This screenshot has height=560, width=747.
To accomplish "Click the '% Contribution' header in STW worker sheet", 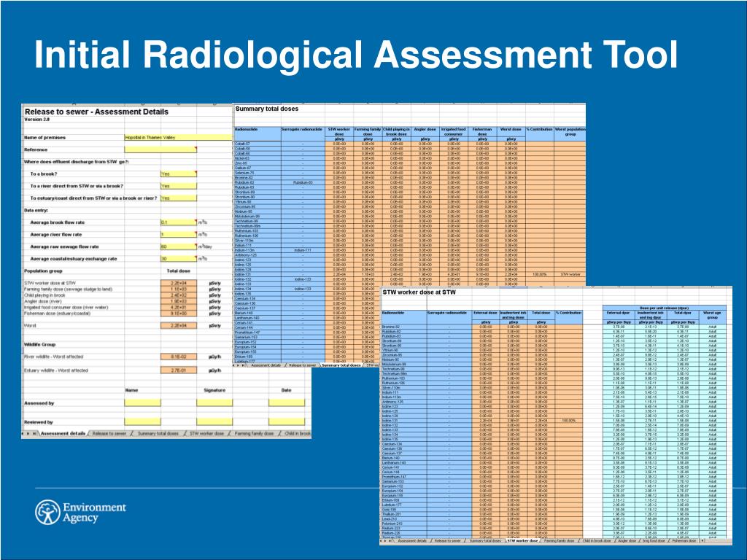I will 568,313.
